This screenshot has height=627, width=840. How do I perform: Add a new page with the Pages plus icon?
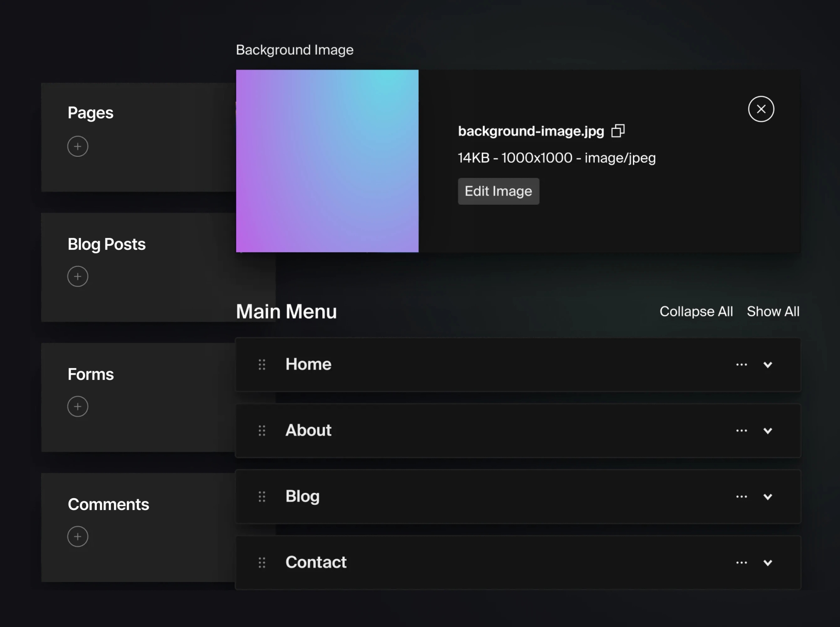[78, 146]
